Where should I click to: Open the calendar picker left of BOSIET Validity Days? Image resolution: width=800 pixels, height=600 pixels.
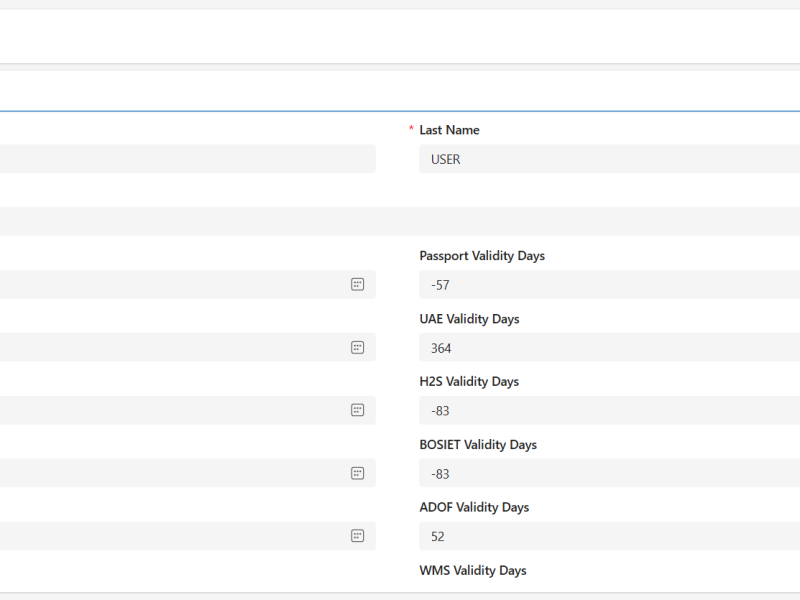point(358,473)
